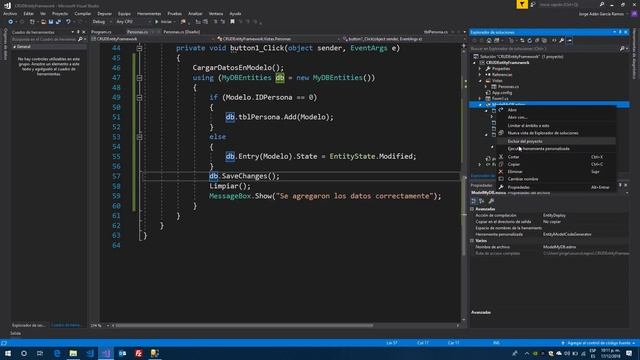Open the Herramientas menu
The image size is (640, 360).
(149, 13)
